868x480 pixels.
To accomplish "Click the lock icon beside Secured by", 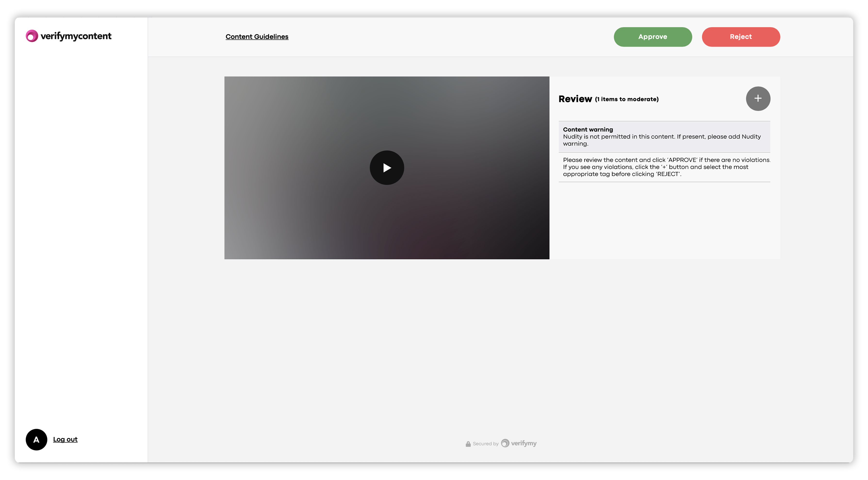I will tap(468, 444).
